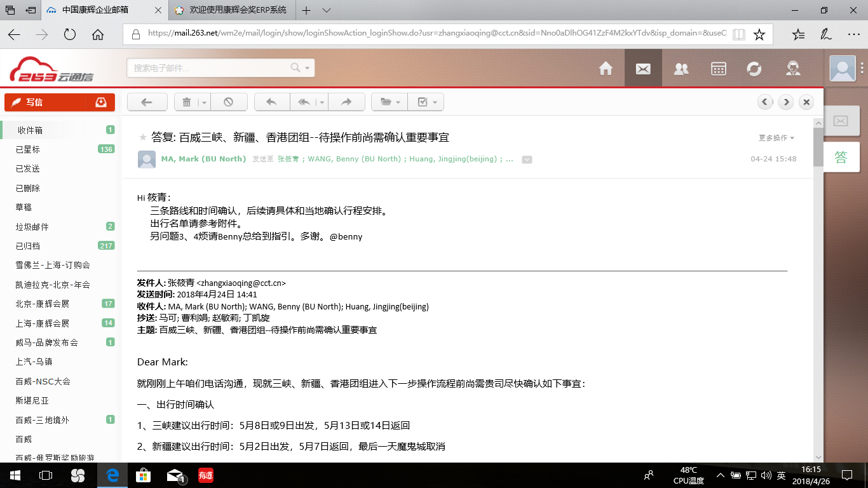Viewport: 868px width, 488px height.
Task: Star the email subject 答复: 百威三峡
Action: click(143, 137)
